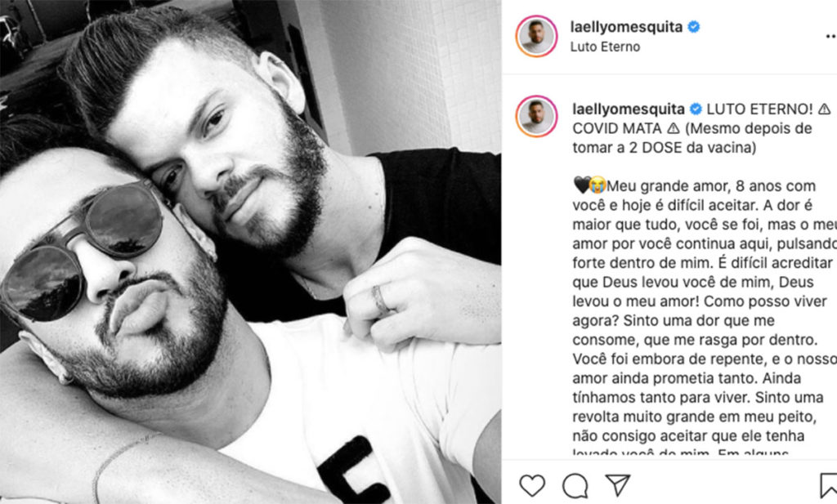Click the black heart emoji in the caption
837x504 pixels.
click(581, 185)
